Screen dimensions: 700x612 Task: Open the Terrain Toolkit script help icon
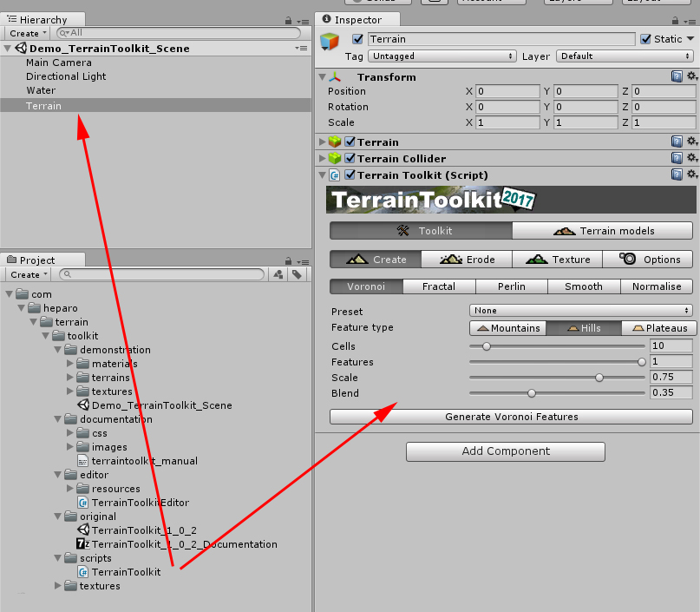coord(677,174)
